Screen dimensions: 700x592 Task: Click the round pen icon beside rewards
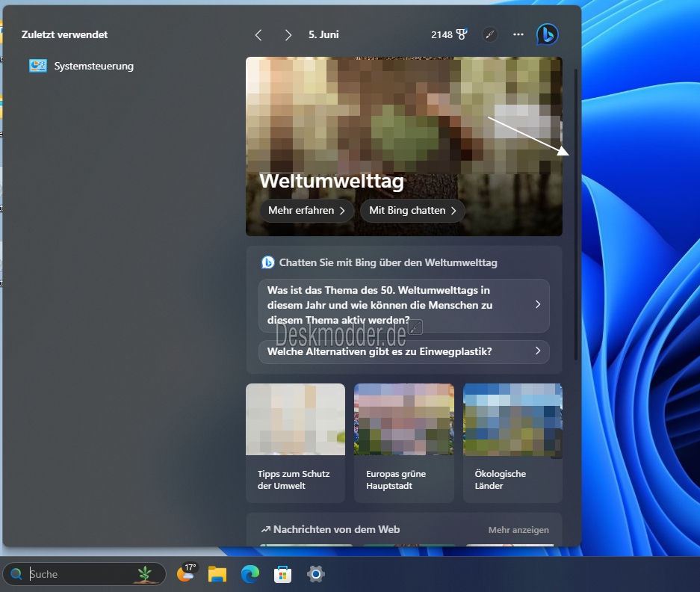490,34
